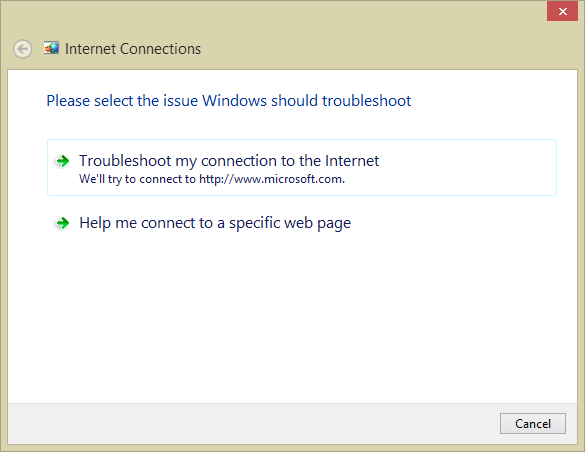Click the Internet Connections globe icon

tap(51, 48)
